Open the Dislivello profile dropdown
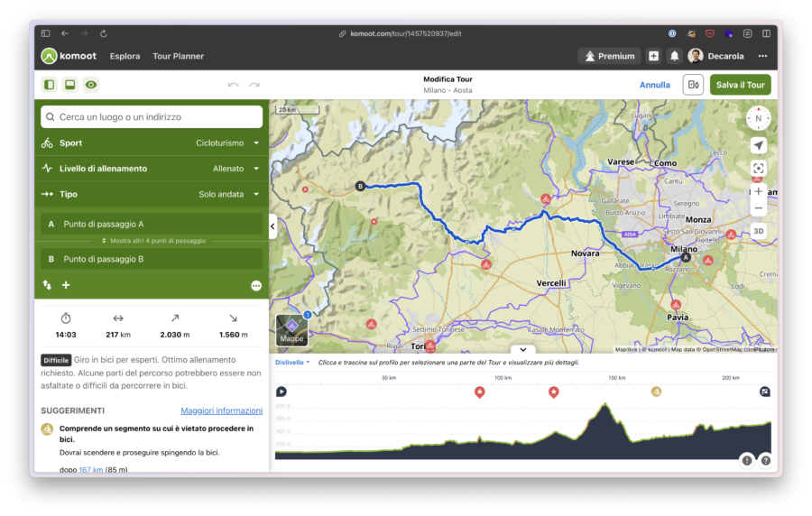 click(x=292, y=363)
